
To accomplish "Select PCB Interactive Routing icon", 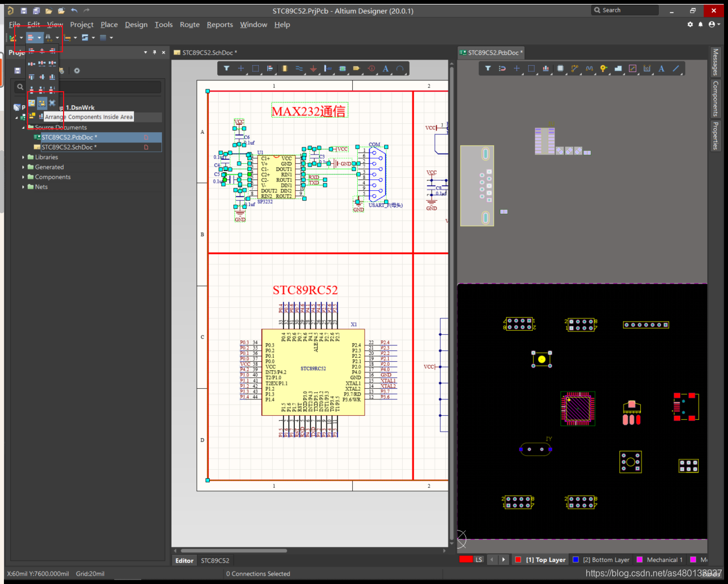I will tap(574, 69).
